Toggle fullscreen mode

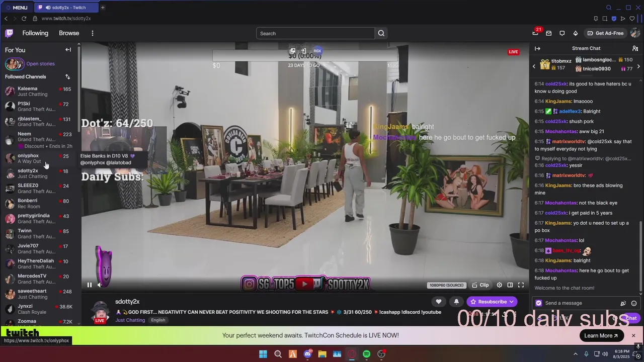pyautogui.click(x=521, y=285)
